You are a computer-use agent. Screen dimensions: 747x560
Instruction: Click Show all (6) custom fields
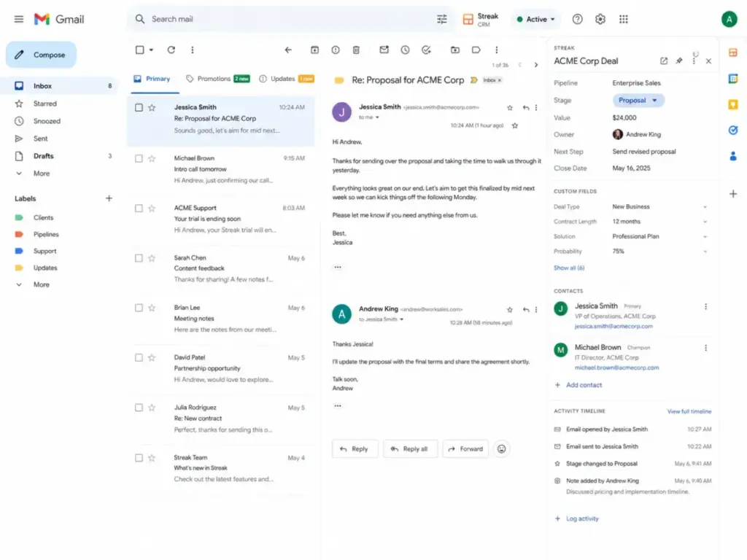(x=569, y=268)
